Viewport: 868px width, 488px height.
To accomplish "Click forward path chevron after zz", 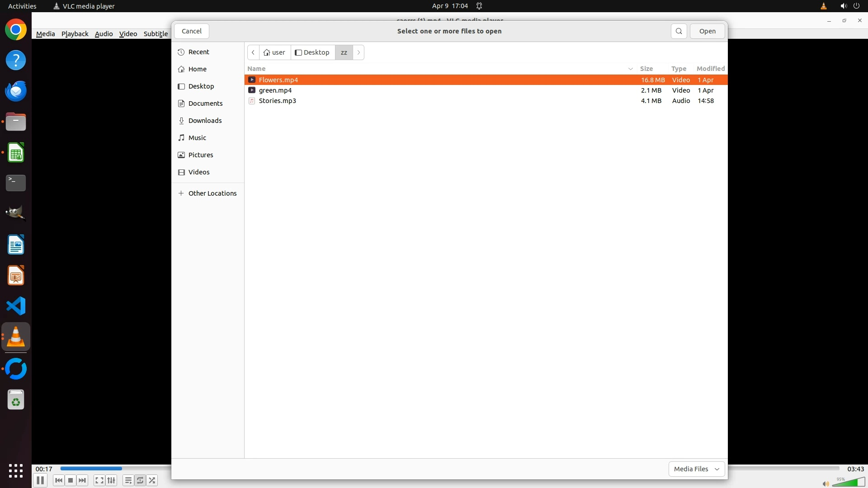I will point(359,52).
